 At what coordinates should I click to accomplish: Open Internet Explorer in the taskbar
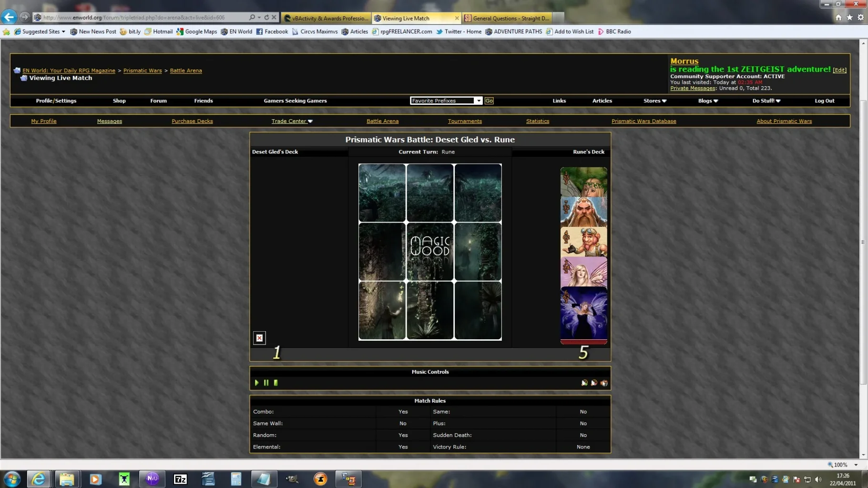39,479
